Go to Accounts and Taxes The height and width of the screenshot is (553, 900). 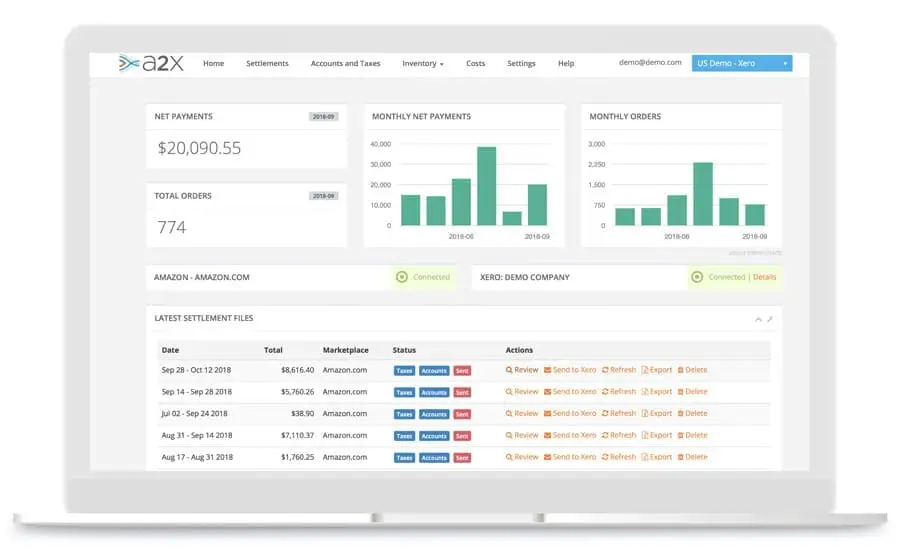[345, 64]
